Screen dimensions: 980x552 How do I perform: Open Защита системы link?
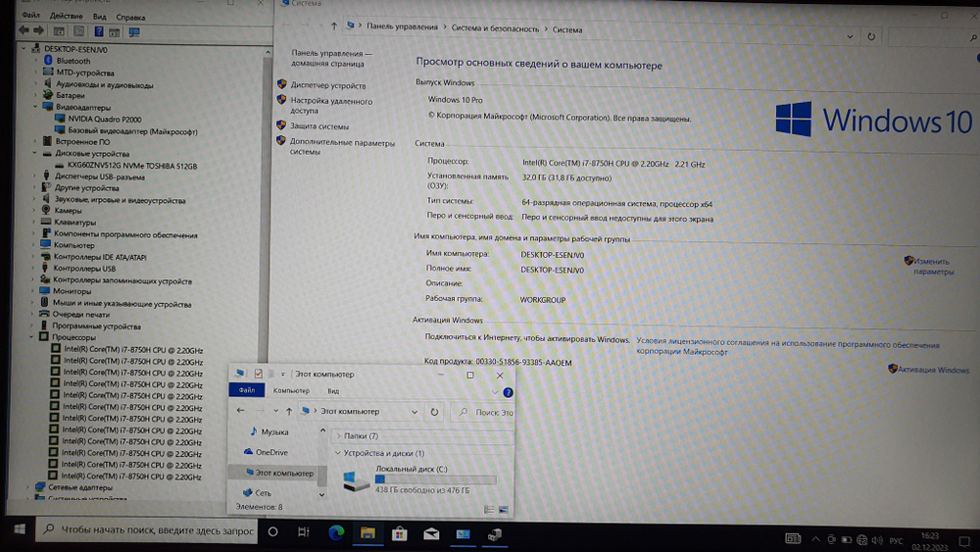click(x=319, y=126)
